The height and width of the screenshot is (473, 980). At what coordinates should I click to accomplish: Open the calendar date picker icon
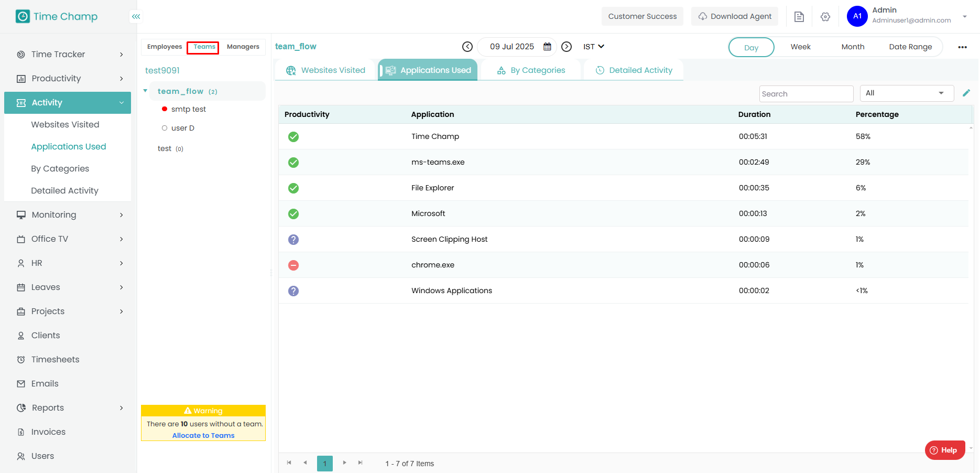pyautogui.click(x=547, y=47)
